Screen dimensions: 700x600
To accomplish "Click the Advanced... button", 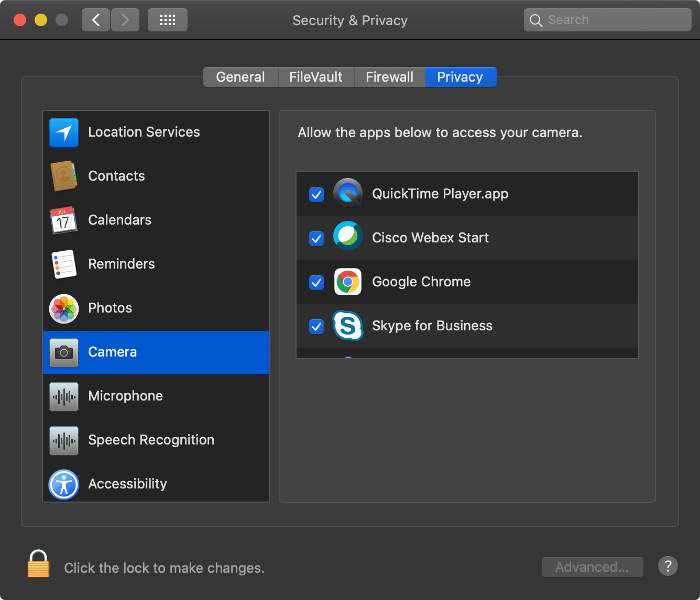I will point(592,567).
